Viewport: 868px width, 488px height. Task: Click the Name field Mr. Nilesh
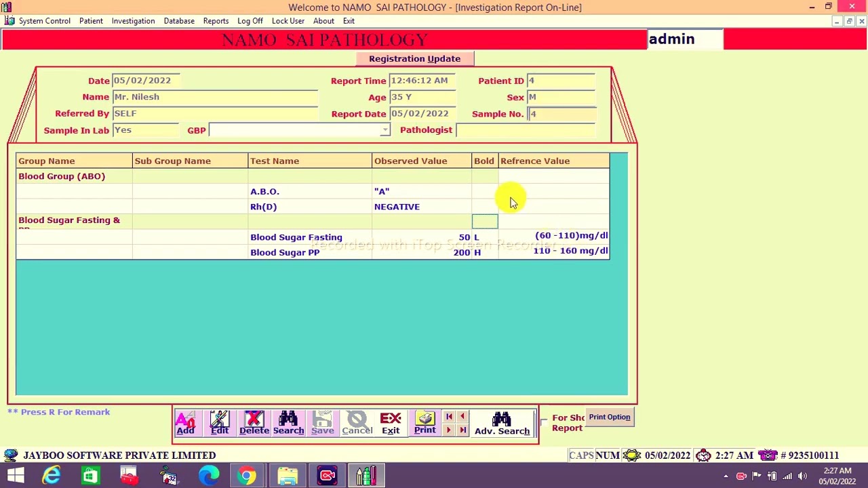point(215,97)
